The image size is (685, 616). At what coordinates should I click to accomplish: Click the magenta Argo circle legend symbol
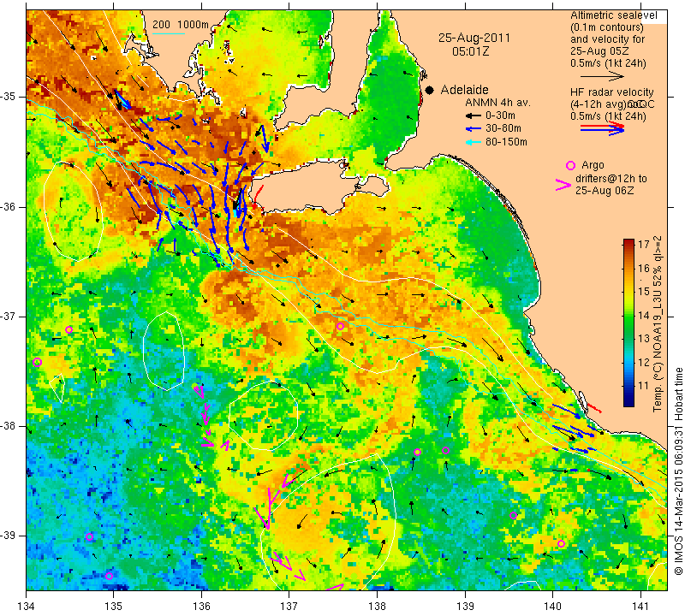pos(570,165)
